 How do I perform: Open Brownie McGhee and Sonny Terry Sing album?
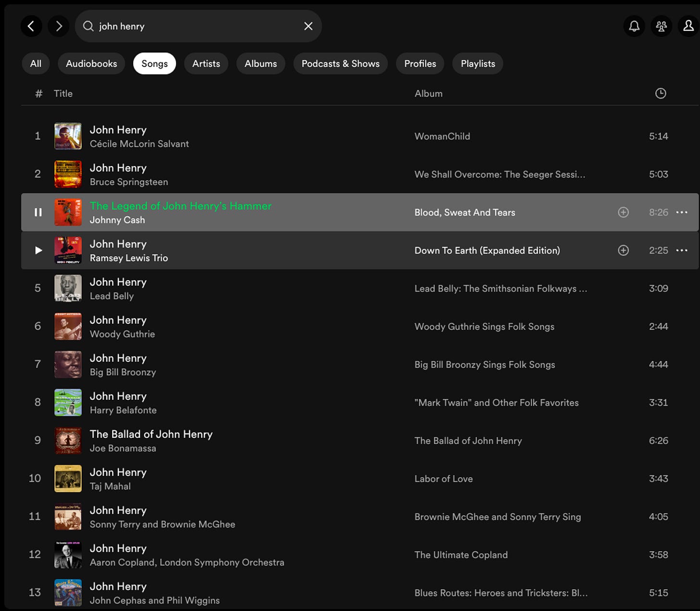tap(498, 516)
